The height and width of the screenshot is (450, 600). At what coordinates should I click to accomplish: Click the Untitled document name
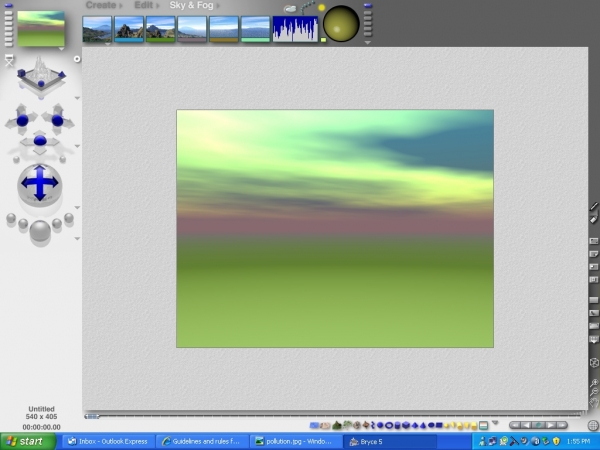tap(41, 409)
